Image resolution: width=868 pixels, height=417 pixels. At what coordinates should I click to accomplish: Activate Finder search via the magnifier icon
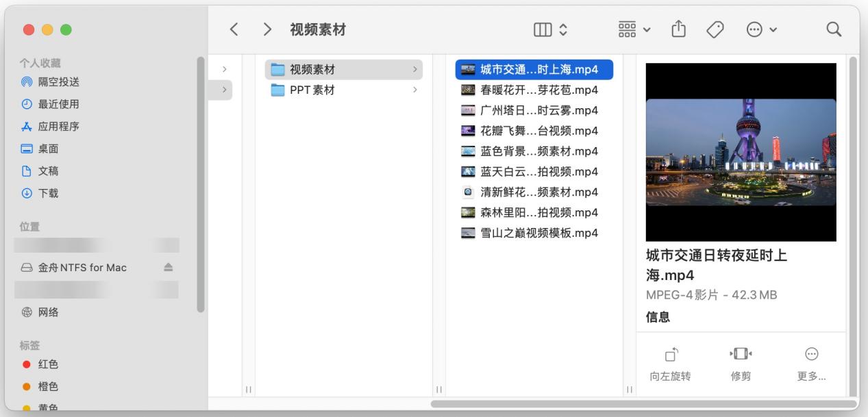tap(833, 29)
